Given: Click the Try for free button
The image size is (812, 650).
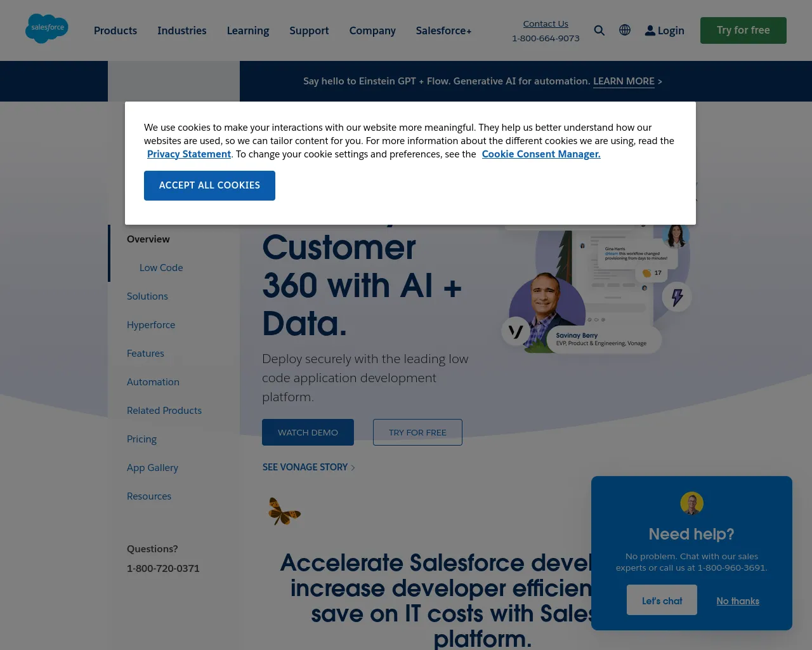Looking at the screenshot, I should coord(743,30).
